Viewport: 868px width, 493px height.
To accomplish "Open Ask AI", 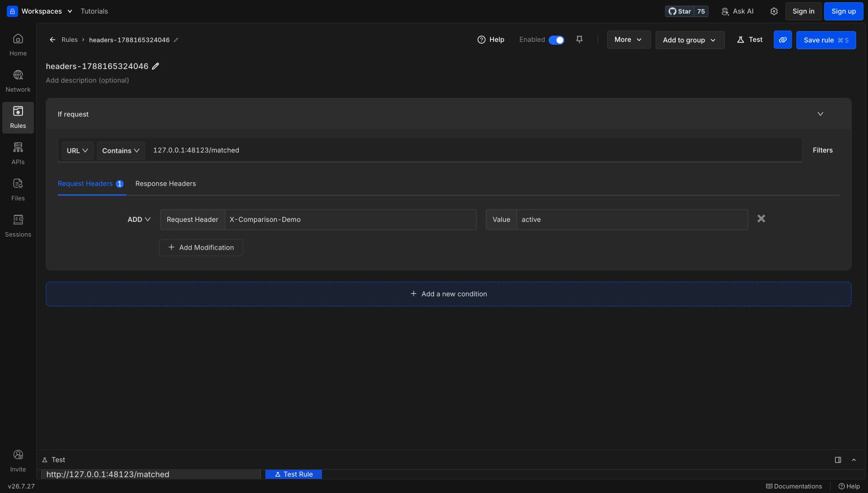I will click(737, 11).
